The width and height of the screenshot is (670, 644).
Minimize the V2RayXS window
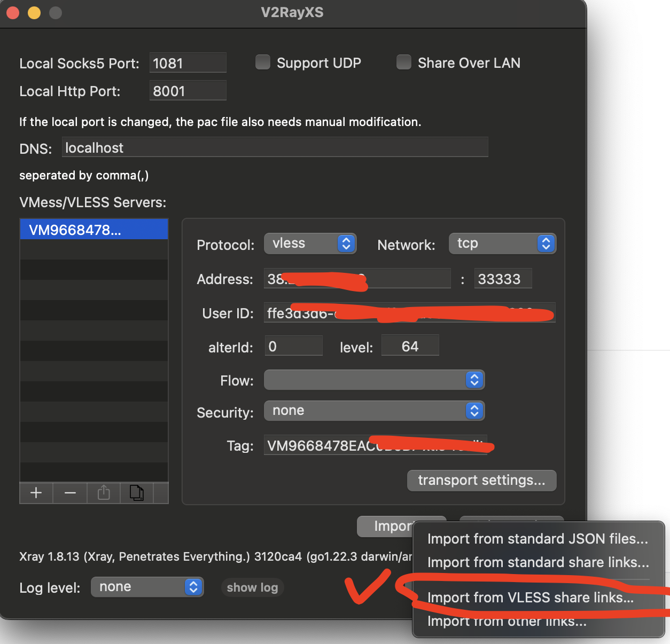coord(34,12)
